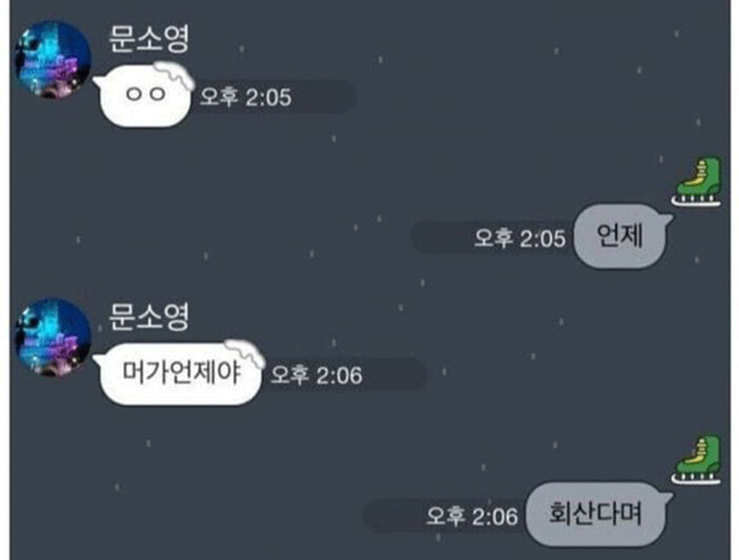Click the snow decoration on the 'ㅇㅇ' bubble
This screenshot has width=739, height=560.
click(174, 75)
